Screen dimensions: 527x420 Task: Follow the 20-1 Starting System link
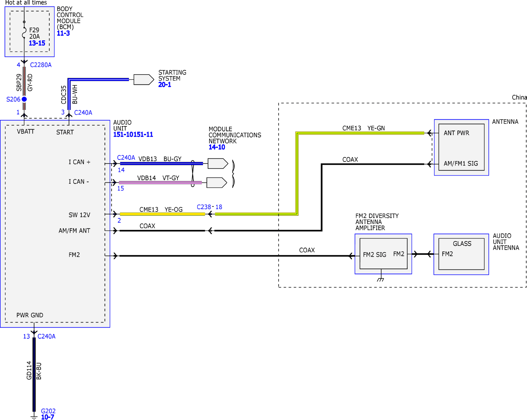click(x=165, y=85)
